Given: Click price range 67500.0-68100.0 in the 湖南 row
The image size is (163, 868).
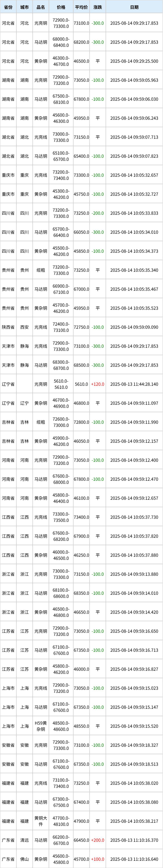Looking at the screenshot, I should coord(61,99).
